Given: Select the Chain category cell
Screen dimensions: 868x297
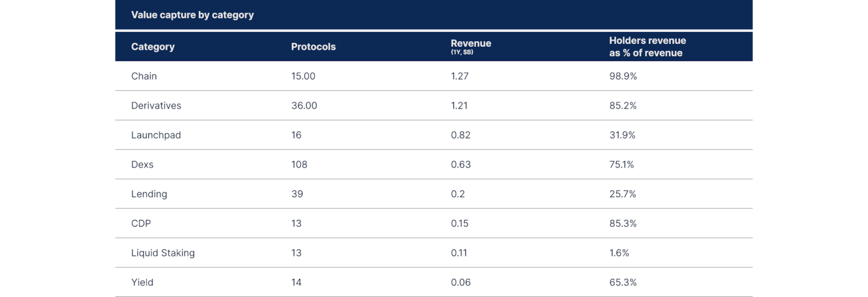Looking at the screenshot, I should coord(144,77).
